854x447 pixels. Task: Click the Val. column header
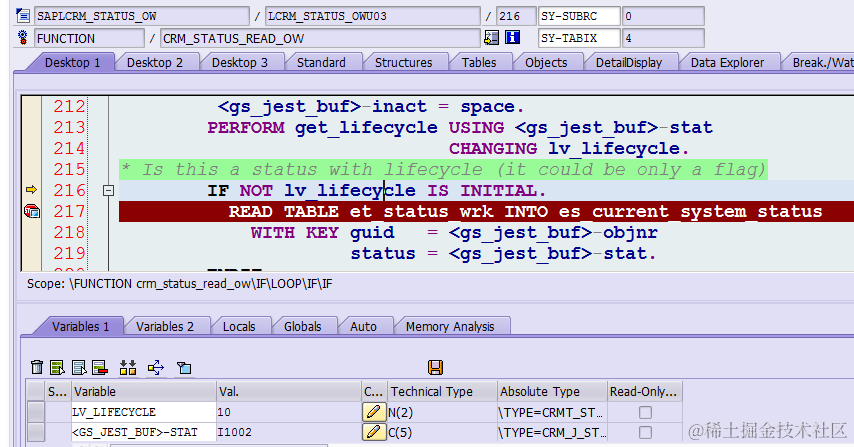click(x=289, y=391)
